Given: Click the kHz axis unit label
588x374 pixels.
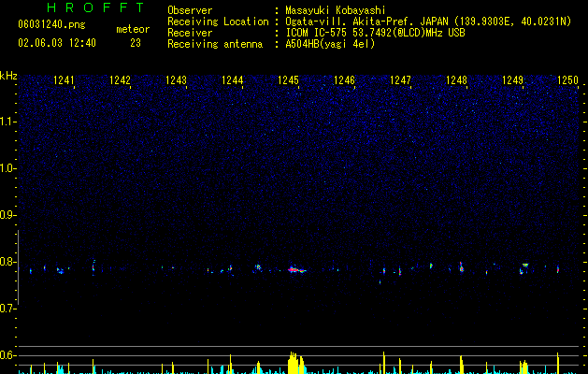Looking at the screenshot, I should 8,76.
